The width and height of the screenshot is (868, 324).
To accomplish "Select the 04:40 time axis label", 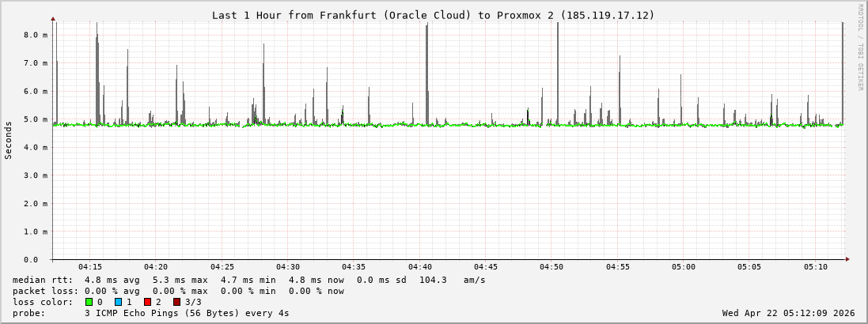I will 419,267.
